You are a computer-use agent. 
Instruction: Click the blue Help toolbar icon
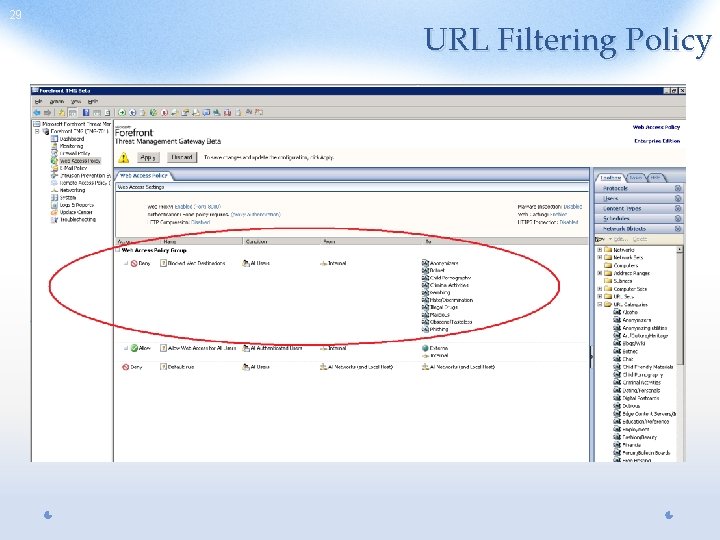click(86, 112)
